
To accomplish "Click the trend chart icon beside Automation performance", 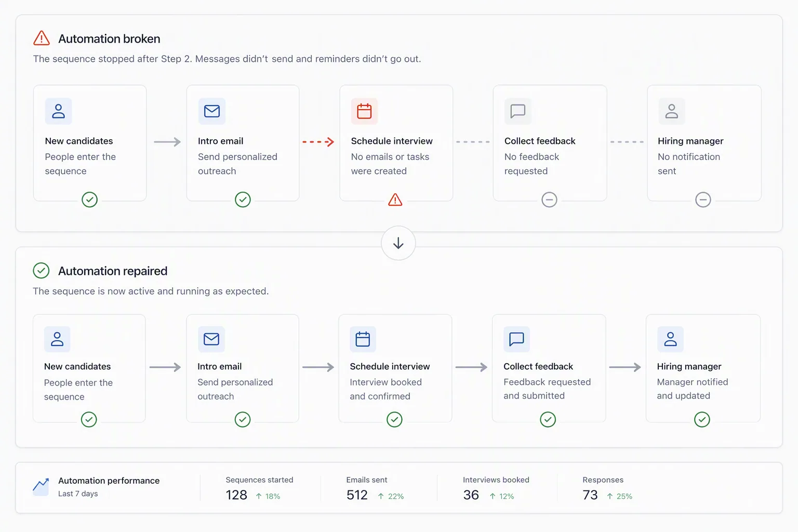I will (41, 486).
